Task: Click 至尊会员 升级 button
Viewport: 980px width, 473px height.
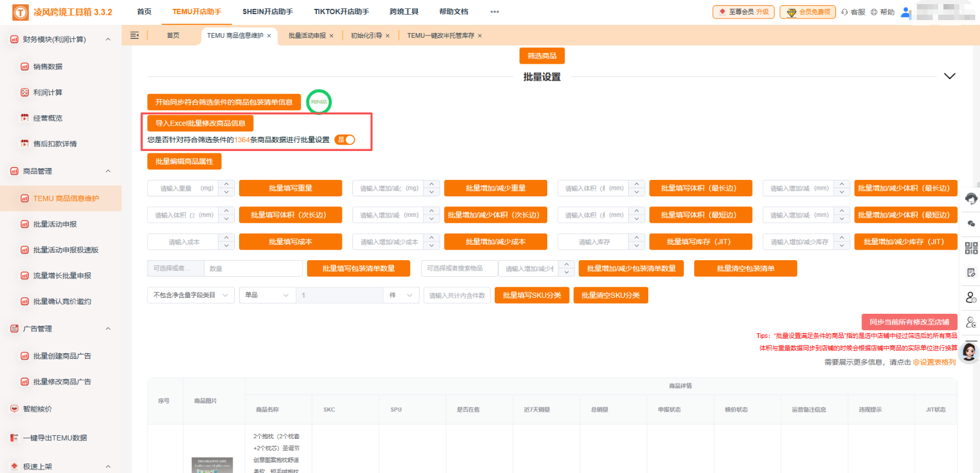Action: tap(744, 12)
